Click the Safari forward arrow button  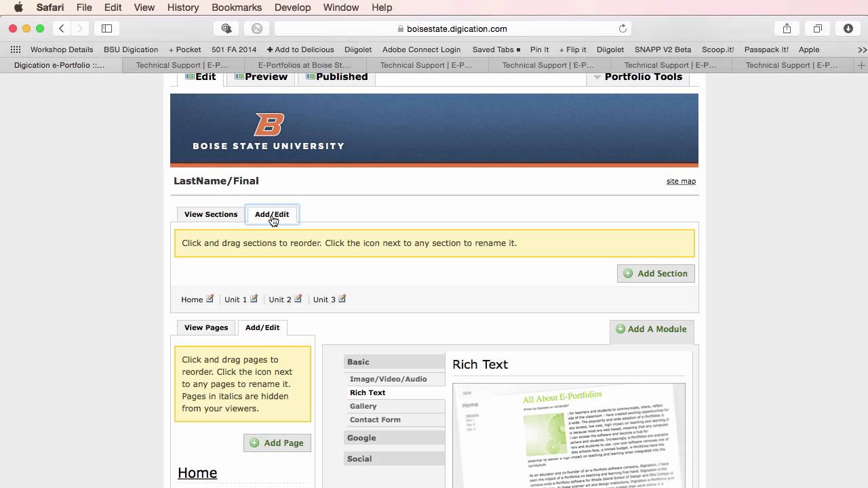pyautogui.click(x=80, y=28)
